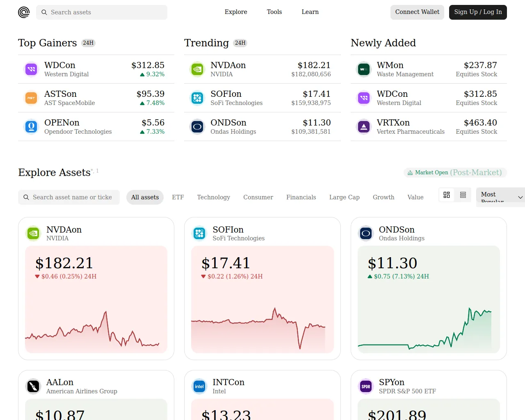Click the WDCon Western Digital gainer icon
Image resolution: width=525 pixels, height=420 pixels.
point(31,69)
